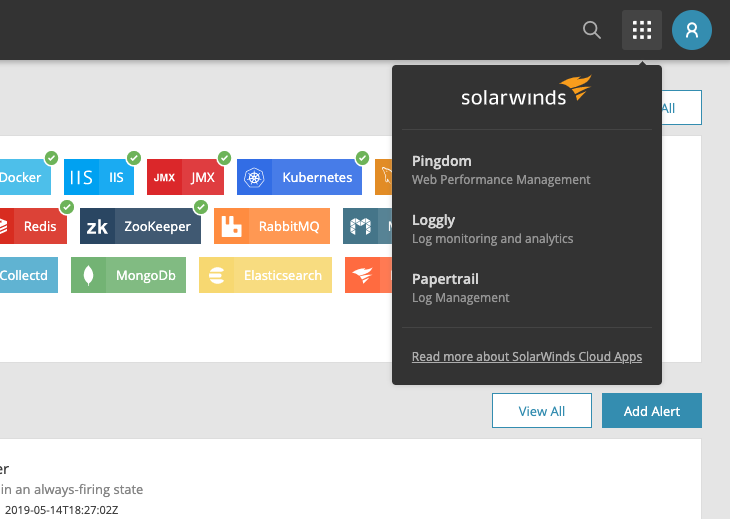Click the search magnifier icon
Viewport: 730px width, 519px height.
pos(592,30)
